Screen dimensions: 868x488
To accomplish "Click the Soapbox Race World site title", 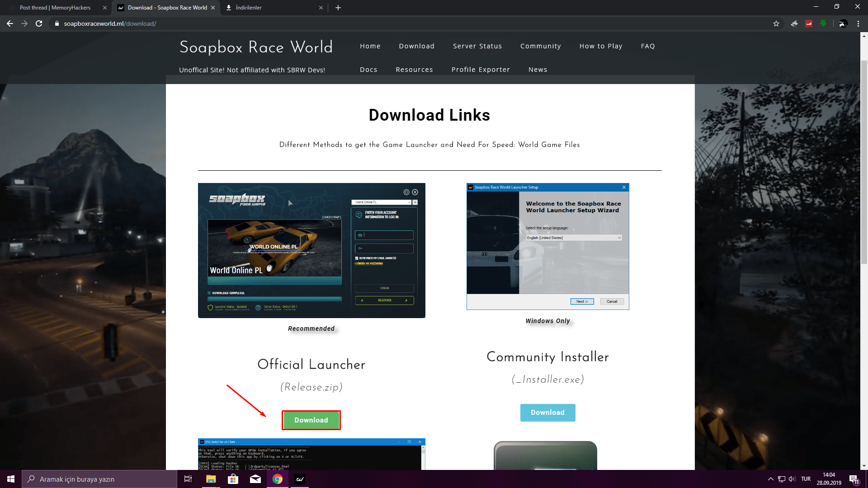I will pyautogui.click(x=256, y=47).
